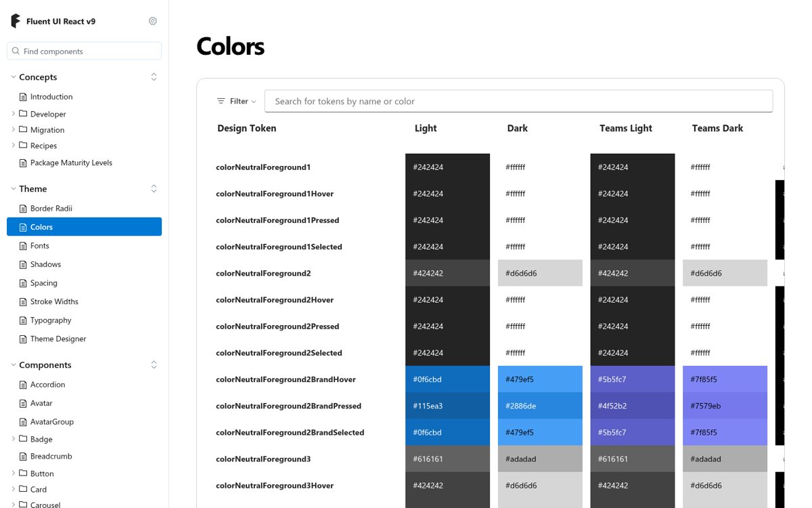Image resolution: width=812 pixels, height=508 pixels.
Task: Click the Avatar document icon
Action: [23, 403]
